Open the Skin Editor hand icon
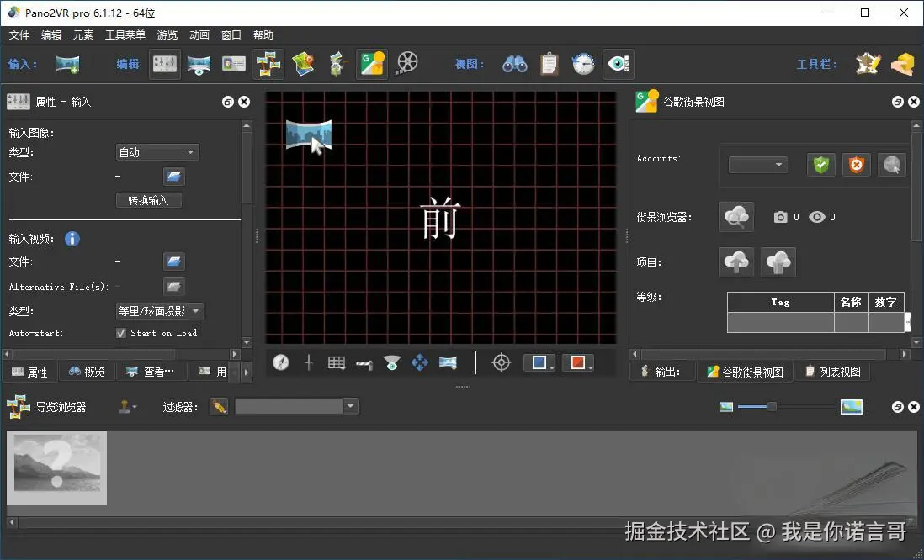This screenshot has width=924, height=560. [902, 64]
